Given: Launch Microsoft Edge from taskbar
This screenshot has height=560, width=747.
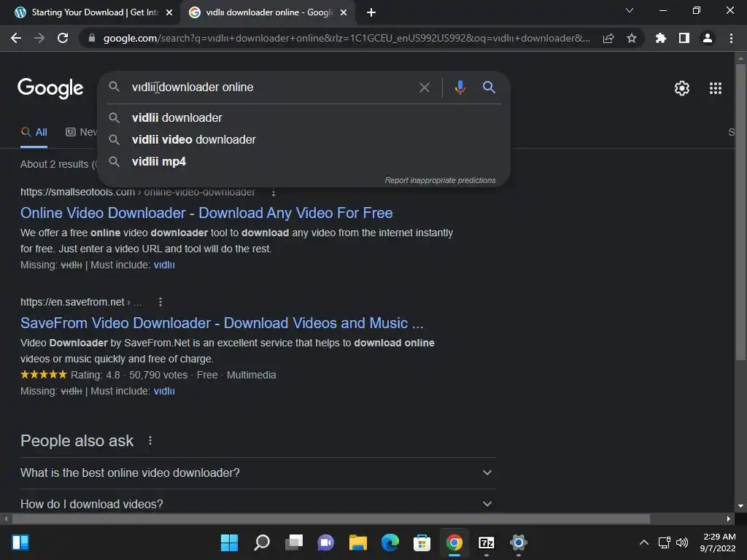Looking at the screenshot, I should pos(390,542).
